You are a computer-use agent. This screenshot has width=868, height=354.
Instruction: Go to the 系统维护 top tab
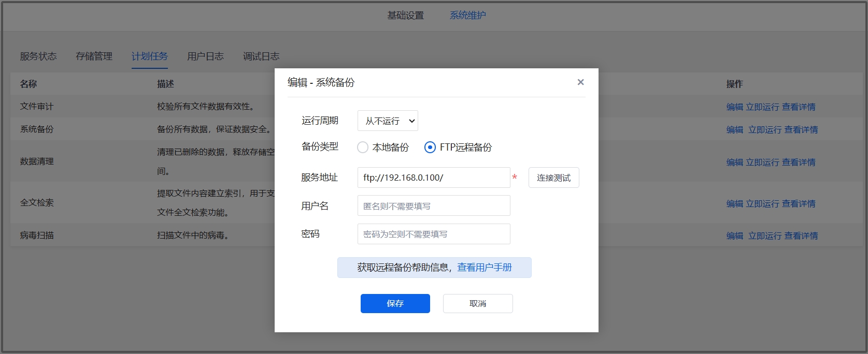click(x=467, y=16)
